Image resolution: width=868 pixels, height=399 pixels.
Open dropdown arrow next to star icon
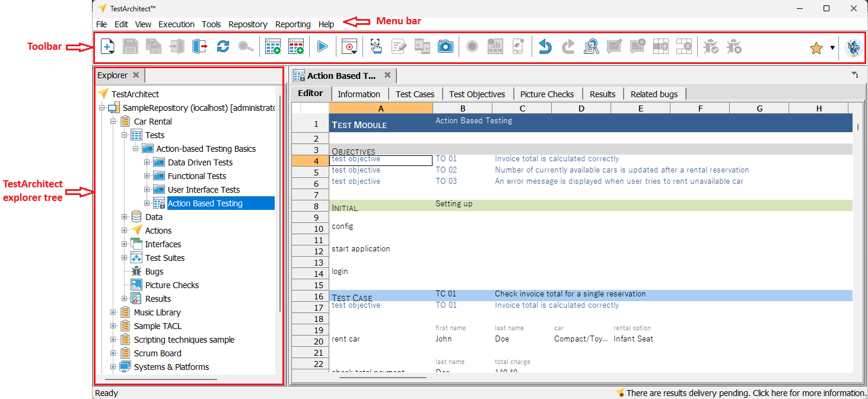[x=832, y=48]
